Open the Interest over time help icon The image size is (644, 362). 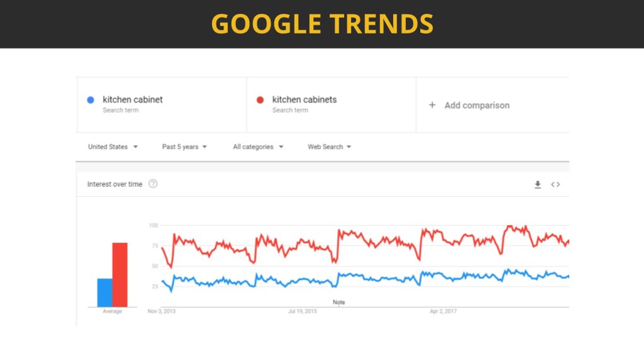153,184
